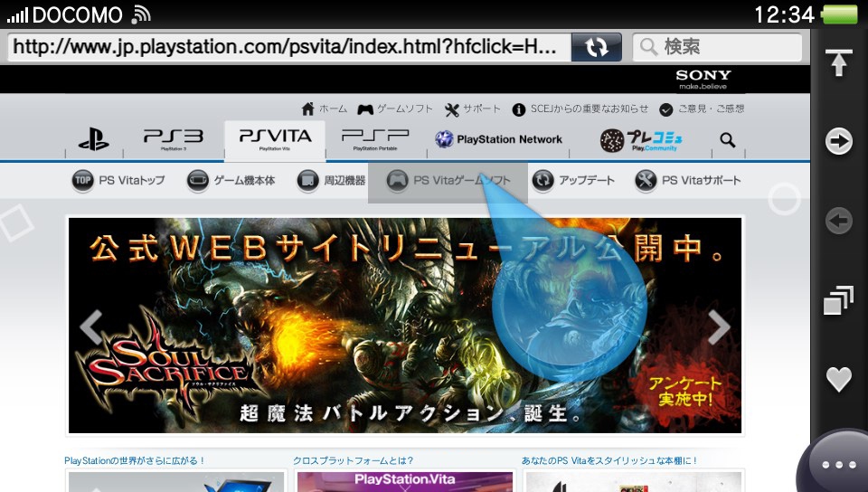Go back with the left arrow icon
This screenshot has width=868, height=492.
(839, 221)
